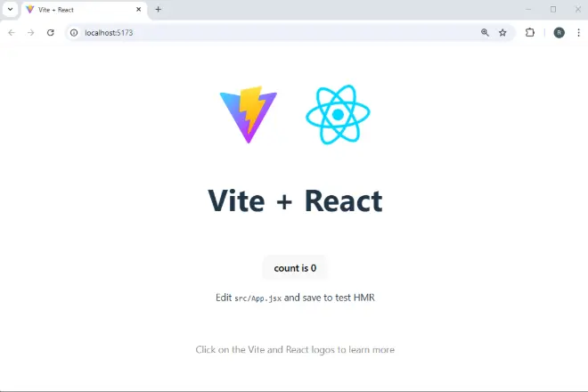Viewport: 588px width, 392px height.
Task: Close the browser window
Action: tap(578, 10)
